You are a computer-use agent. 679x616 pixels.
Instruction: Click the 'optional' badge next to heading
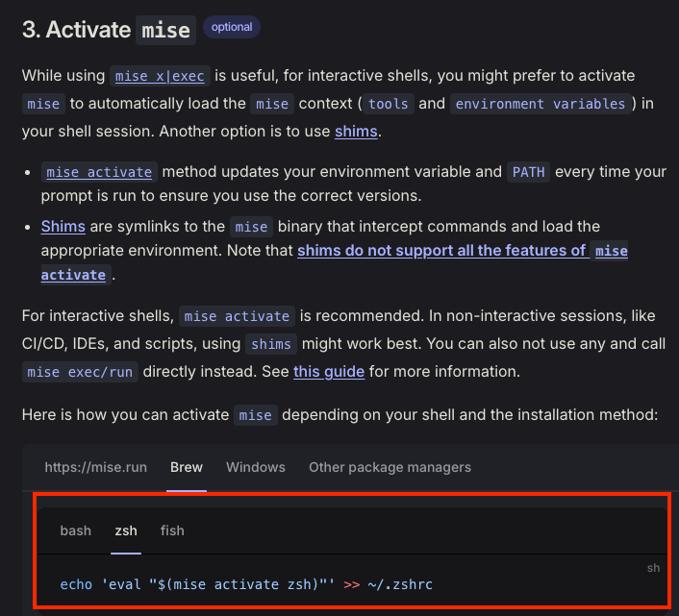232,27
